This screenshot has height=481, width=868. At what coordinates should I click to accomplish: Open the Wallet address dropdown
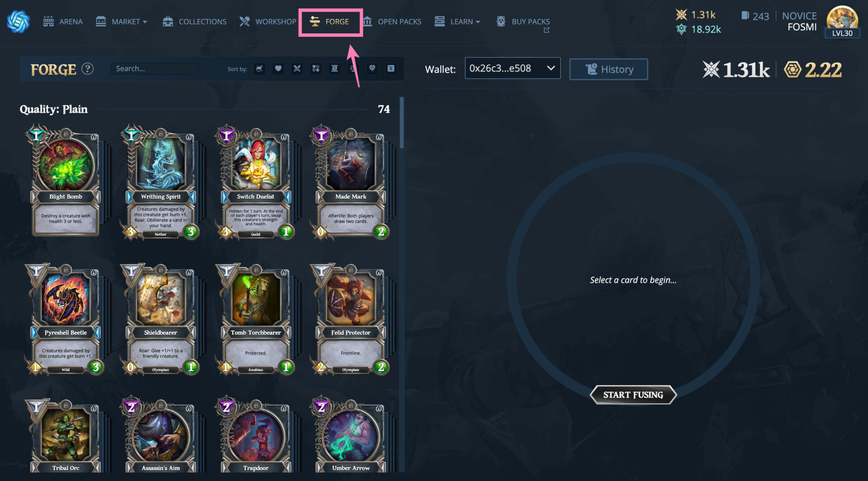513,68
